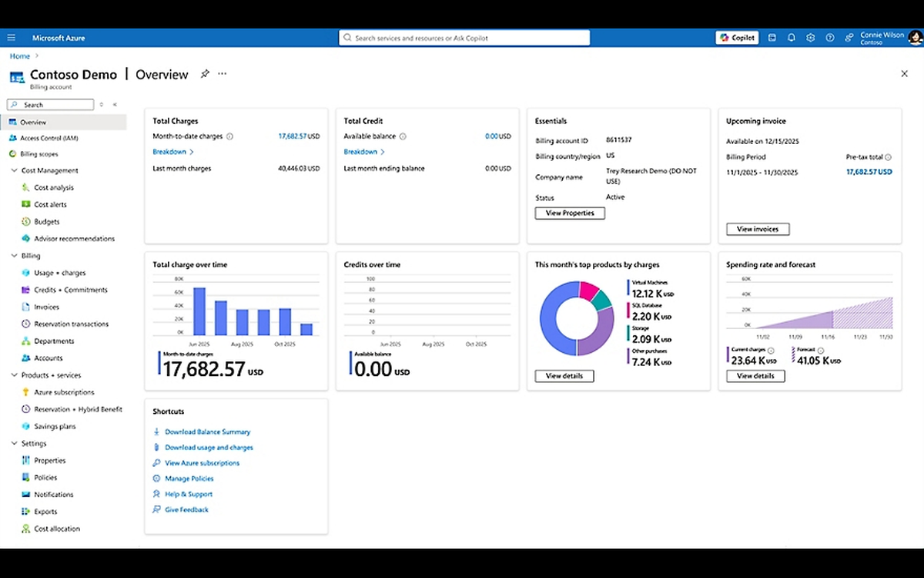Pin the Contoso Demo overview page
This screenshot has width=924, height=578.
click(205, 74)
